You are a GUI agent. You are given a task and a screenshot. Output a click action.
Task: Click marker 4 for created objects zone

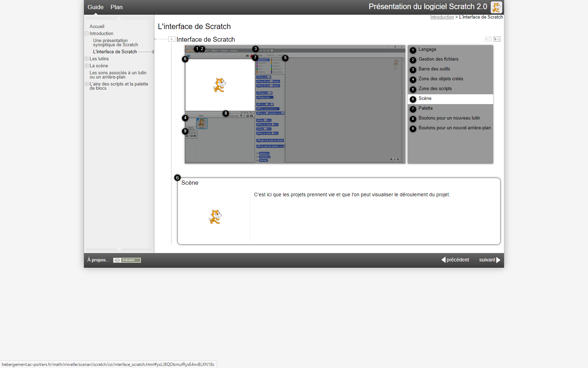click(x=185, y=118)
